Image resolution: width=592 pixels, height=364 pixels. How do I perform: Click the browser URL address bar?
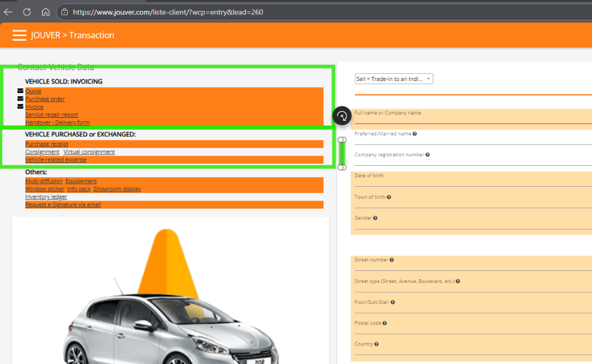pyautogui.click(x=325, y=12)
